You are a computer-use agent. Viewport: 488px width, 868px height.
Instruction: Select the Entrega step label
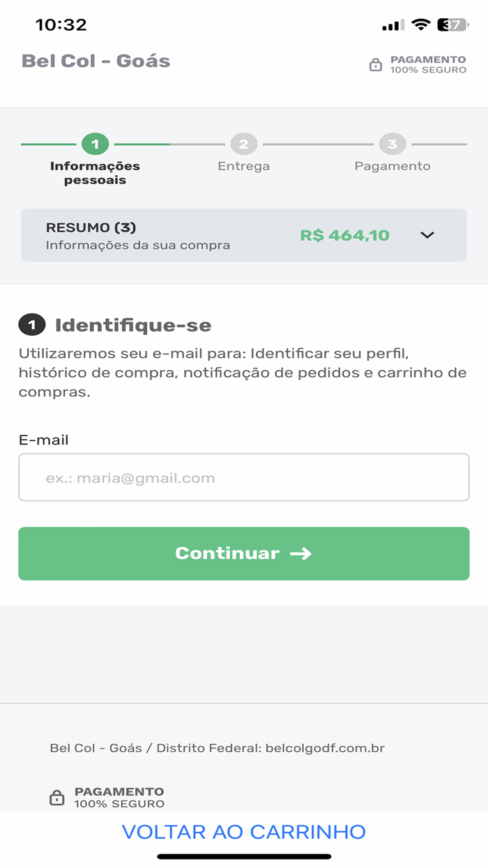point(244,166)
